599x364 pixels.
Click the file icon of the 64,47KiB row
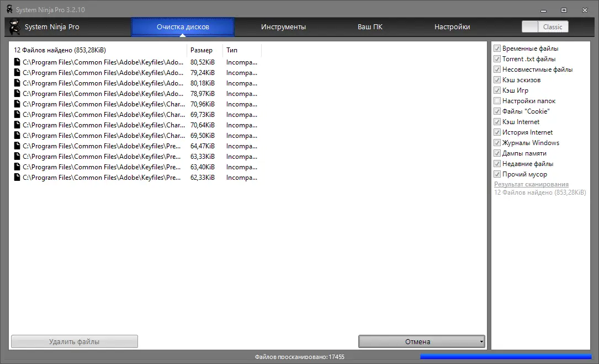click(17, 146)
